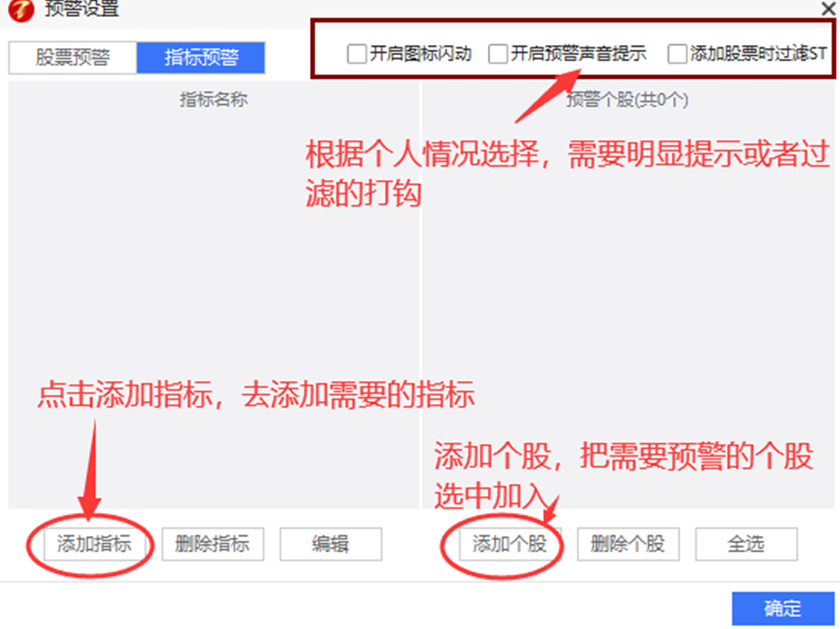840x629 pixels.
Task: Click the 删除指标 button
Action: (212, 544)
